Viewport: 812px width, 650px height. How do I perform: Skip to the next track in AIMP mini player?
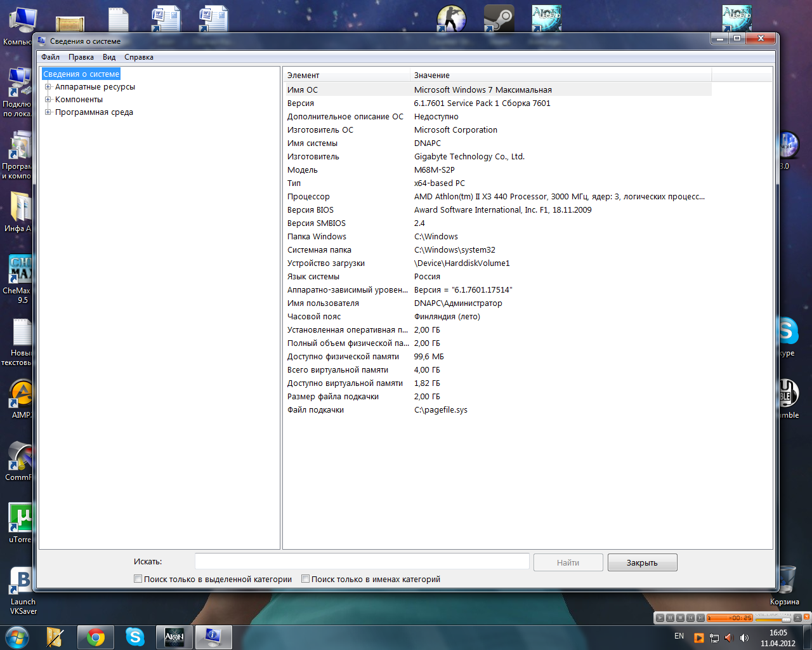[700, 618]
